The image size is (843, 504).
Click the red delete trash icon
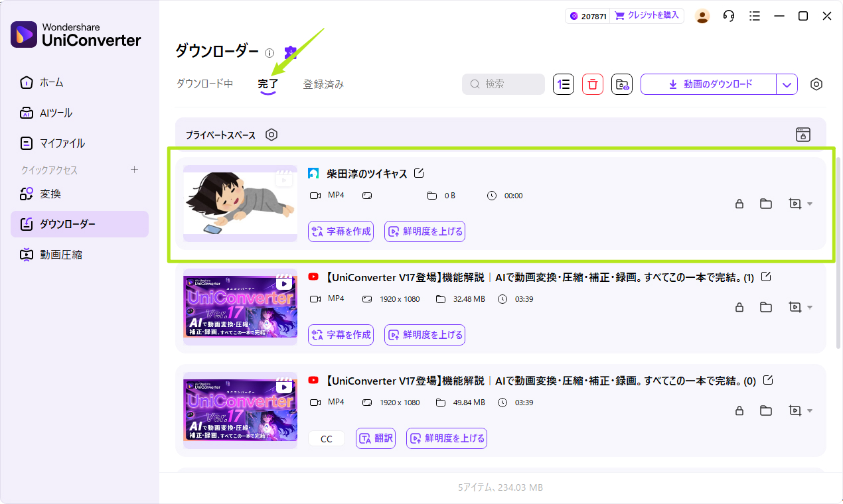[592, 84]
